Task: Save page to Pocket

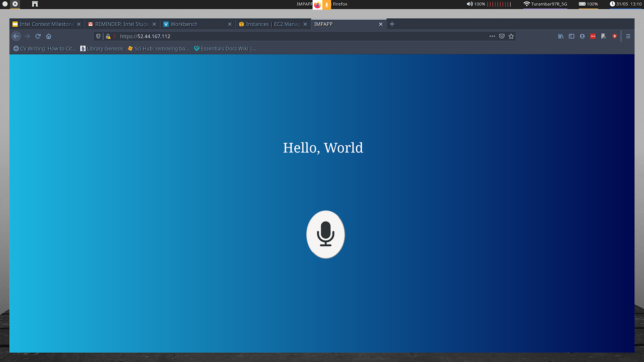Action: pyautogui.click(x=502, y=36)
